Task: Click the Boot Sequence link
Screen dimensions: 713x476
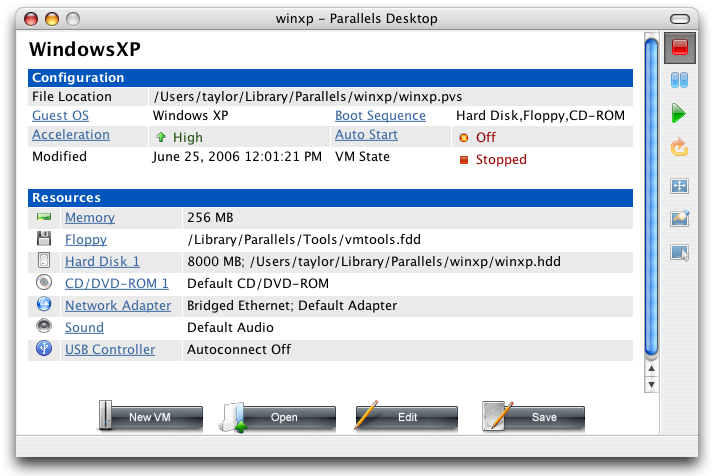Action: (380, 115)
